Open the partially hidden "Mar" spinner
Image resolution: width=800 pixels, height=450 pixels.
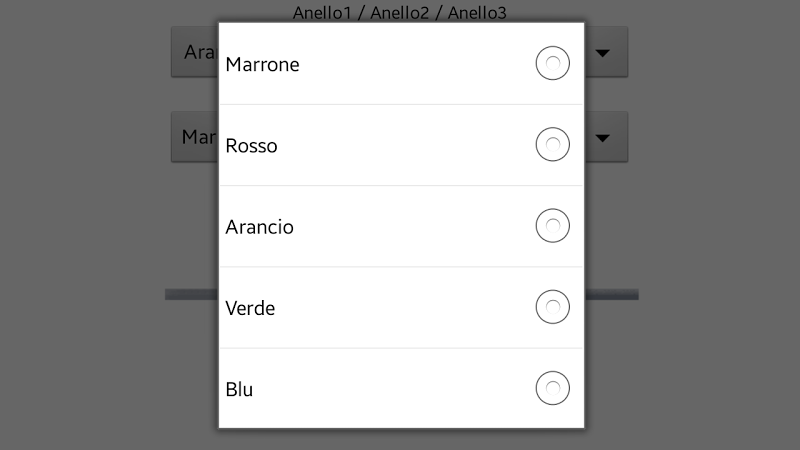195,136
